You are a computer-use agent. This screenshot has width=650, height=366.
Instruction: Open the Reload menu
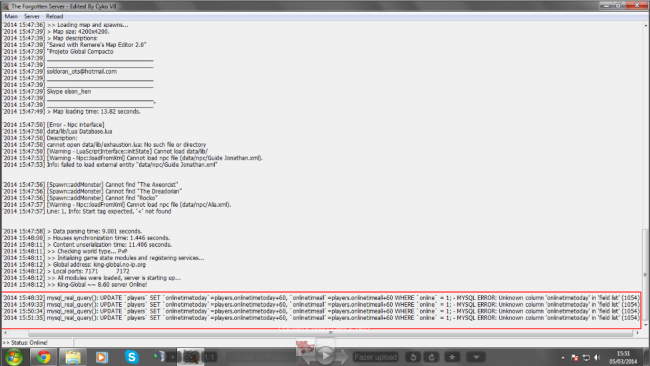click(54, 16)
